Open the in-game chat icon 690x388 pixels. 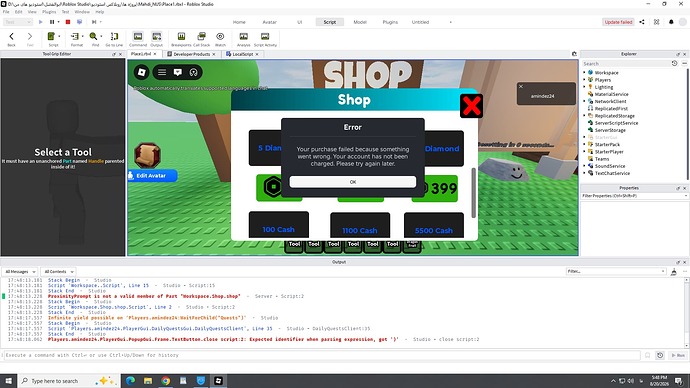(178, 72)
